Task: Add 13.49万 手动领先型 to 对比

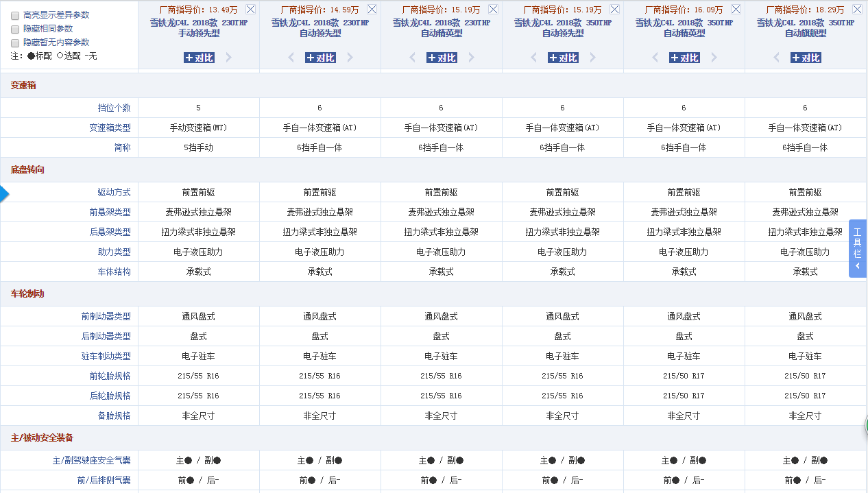Action: (199, 58)
